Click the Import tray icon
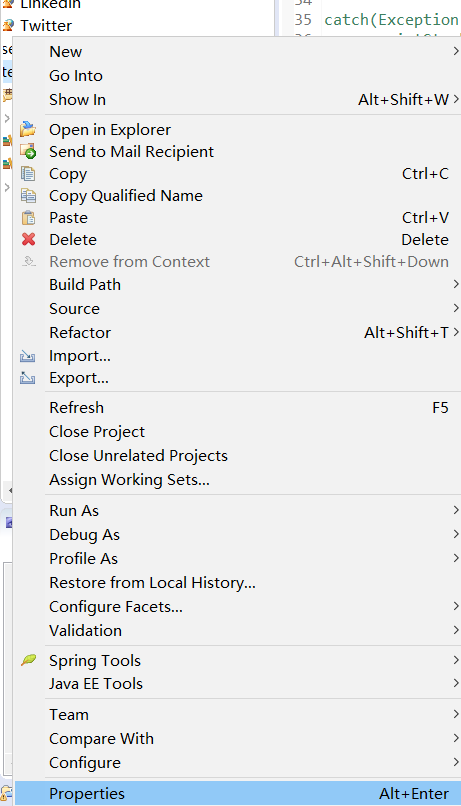Image resolution: width=461 pixels, height=806 pixels. (27, 356)
